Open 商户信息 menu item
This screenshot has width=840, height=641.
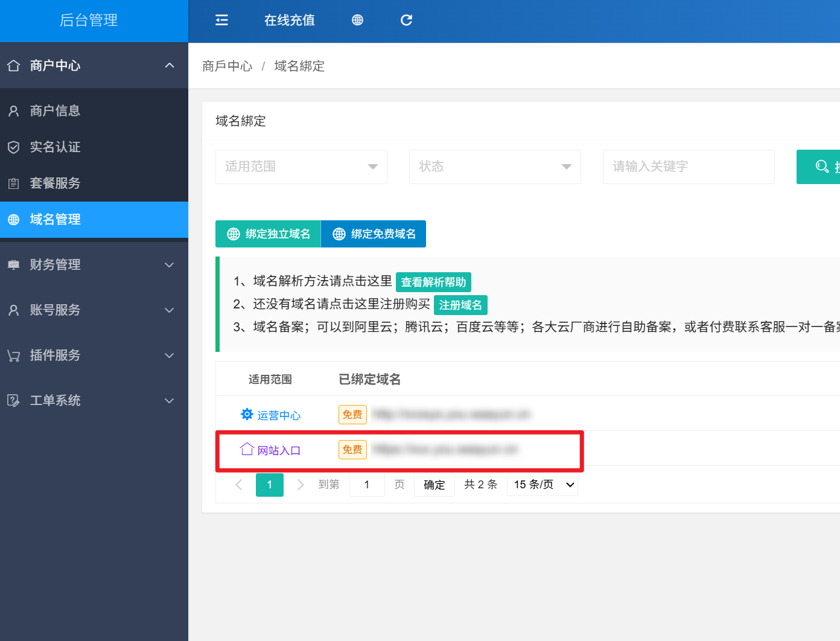(94, 111)
